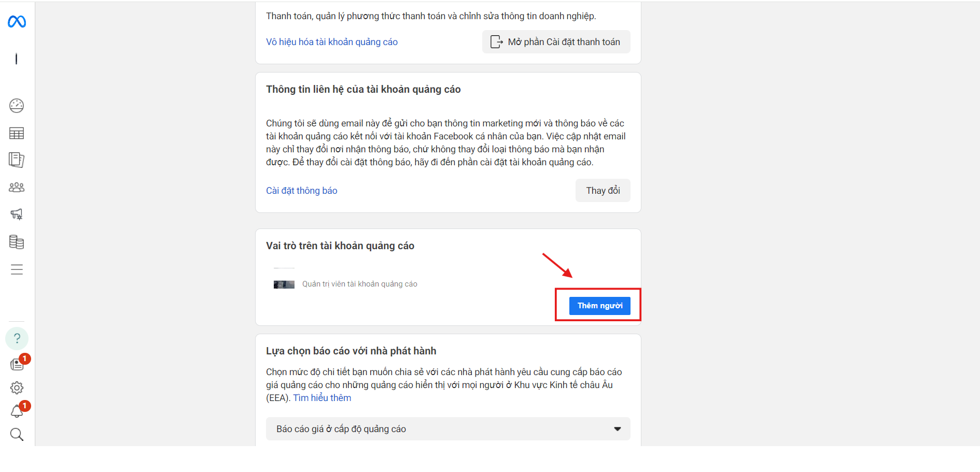Click the Thêm người button

(600, 306)
